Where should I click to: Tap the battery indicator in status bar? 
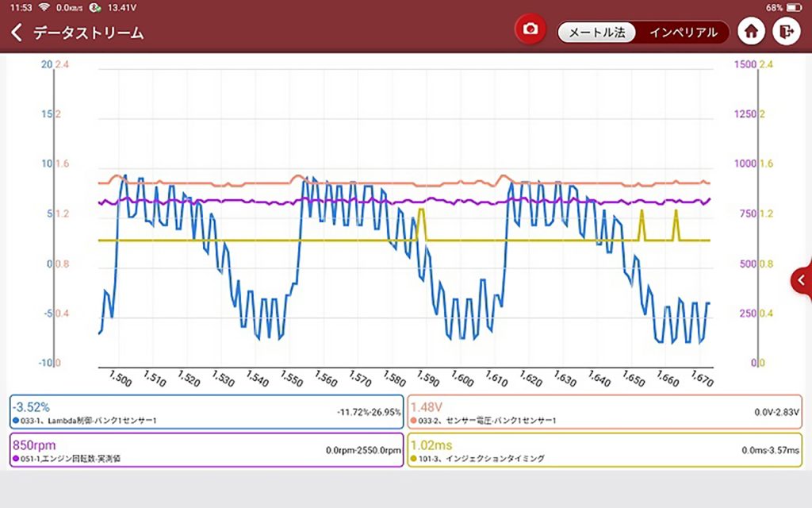click(794, 8)
